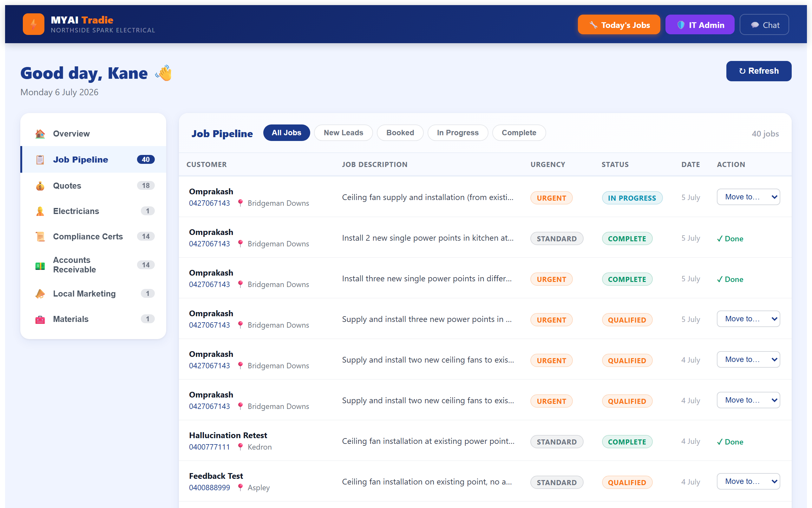Image resolution: width=812 pixels, height=508 pixels.
Task: Click the CUSTOMER column header
Action: (x=207, y=165)
